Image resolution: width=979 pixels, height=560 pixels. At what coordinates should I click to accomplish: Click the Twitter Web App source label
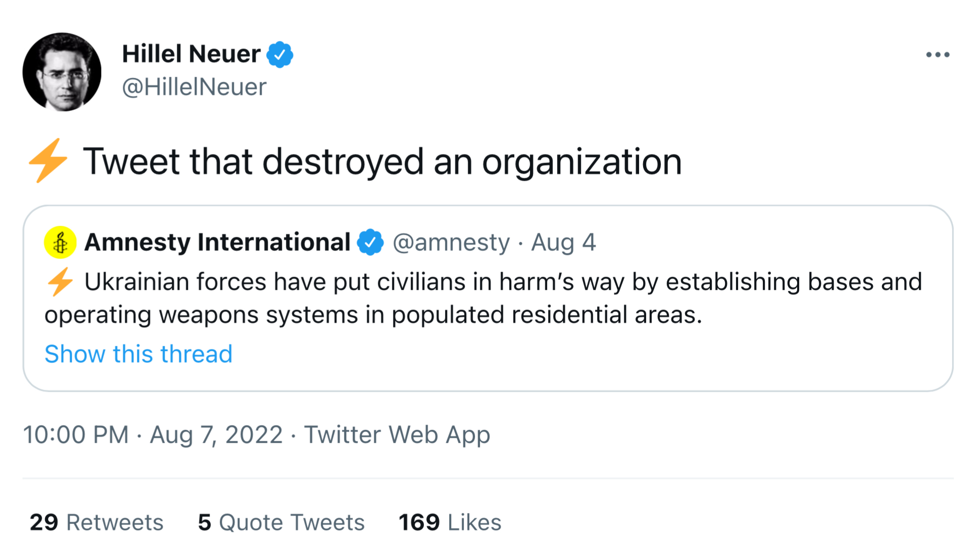[x=397, y=434]
